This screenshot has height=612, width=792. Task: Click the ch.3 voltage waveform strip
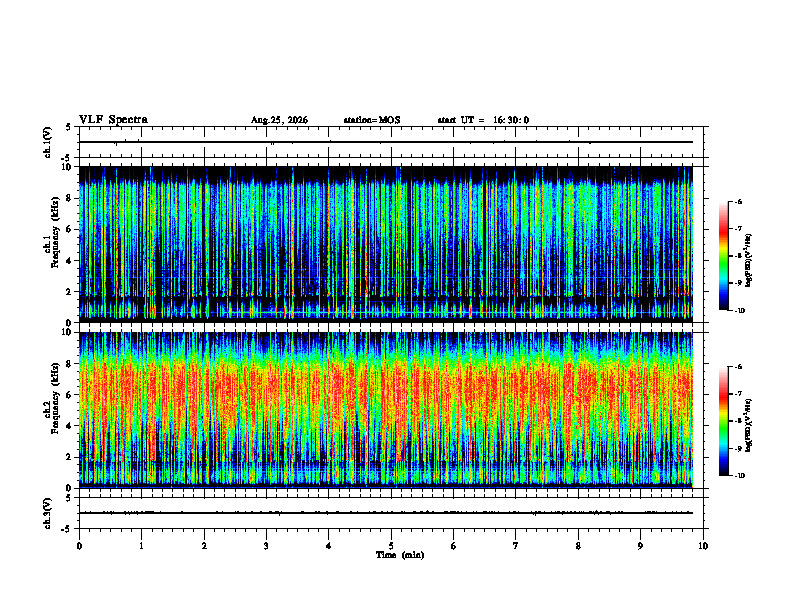391,513
